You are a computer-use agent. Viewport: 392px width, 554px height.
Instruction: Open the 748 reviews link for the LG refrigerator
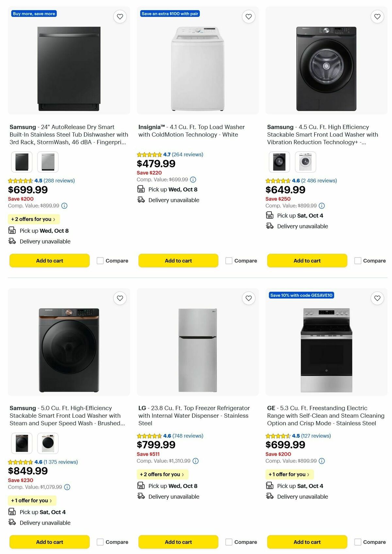point(189,436)
